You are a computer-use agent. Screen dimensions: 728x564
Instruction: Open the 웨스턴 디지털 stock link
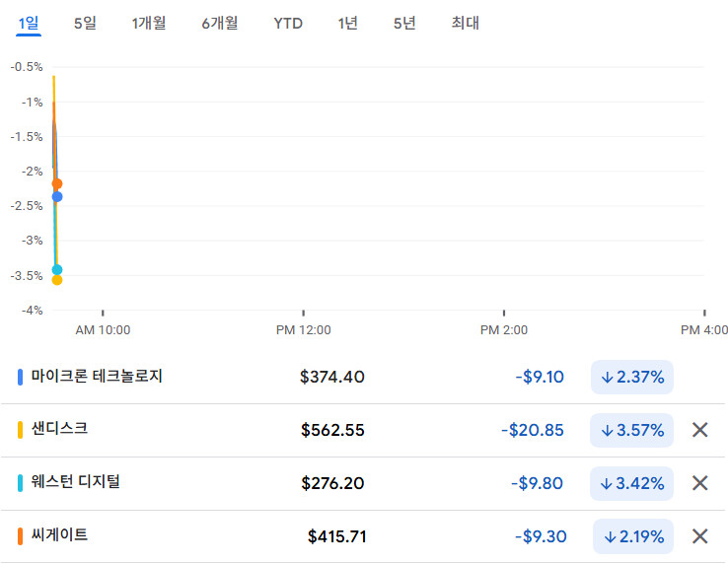coord(76,482)
